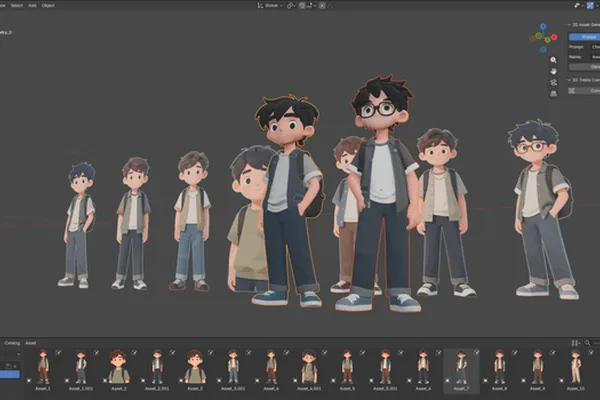Viewport: 600px width, 400px height.
Task: Select the Asset_3.001 thumbnail
Action: click(x=233, y=367)
